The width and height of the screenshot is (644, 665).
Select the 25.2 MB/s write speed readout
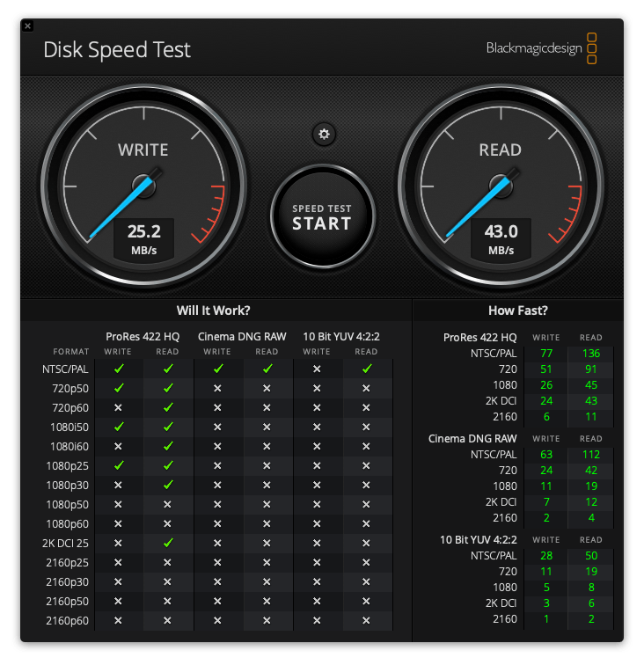pyautogui.click(x=143, y=238)
